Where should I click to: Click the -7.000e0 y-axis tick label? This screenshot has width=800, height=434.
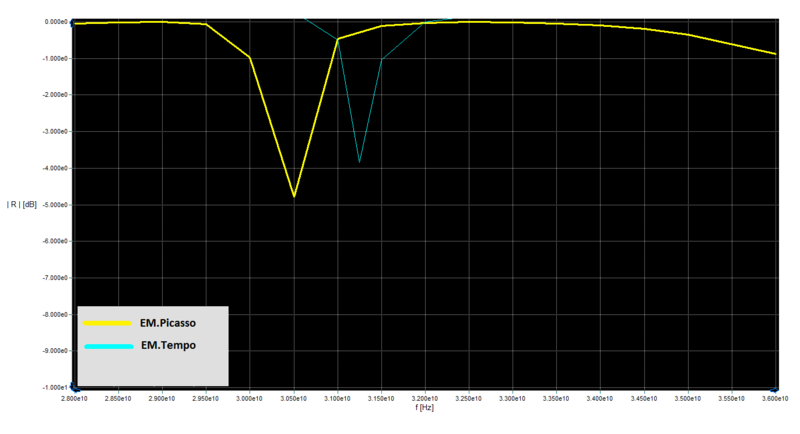tap(55, 278)
